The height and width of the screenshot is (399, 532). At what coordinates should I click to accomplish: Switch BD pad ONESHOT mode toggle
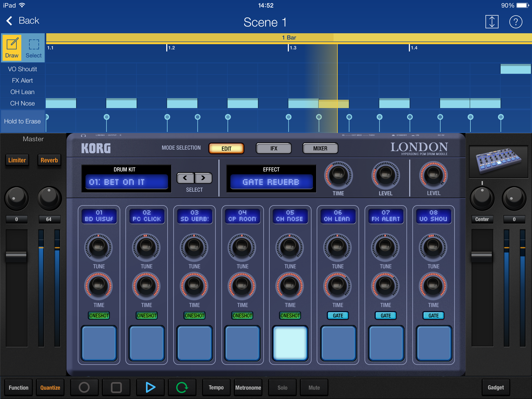pos(99,316)
